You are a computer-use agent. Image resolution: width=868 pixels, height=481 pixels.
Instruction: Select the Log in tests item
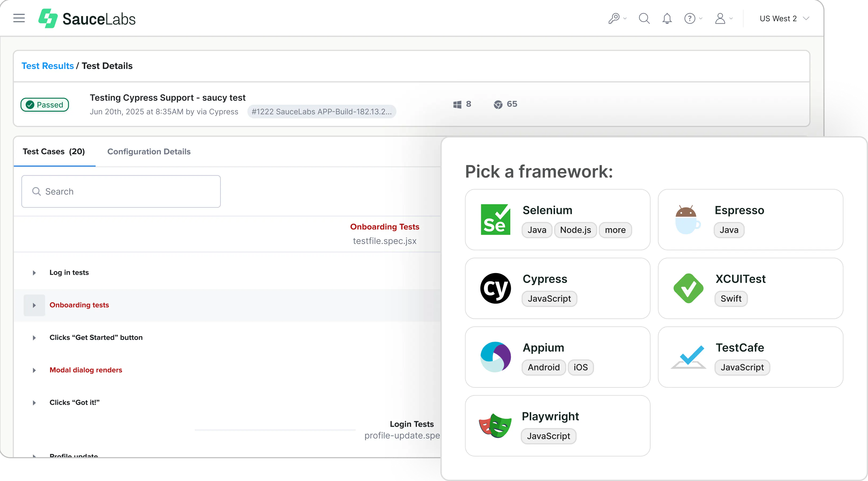69,272
